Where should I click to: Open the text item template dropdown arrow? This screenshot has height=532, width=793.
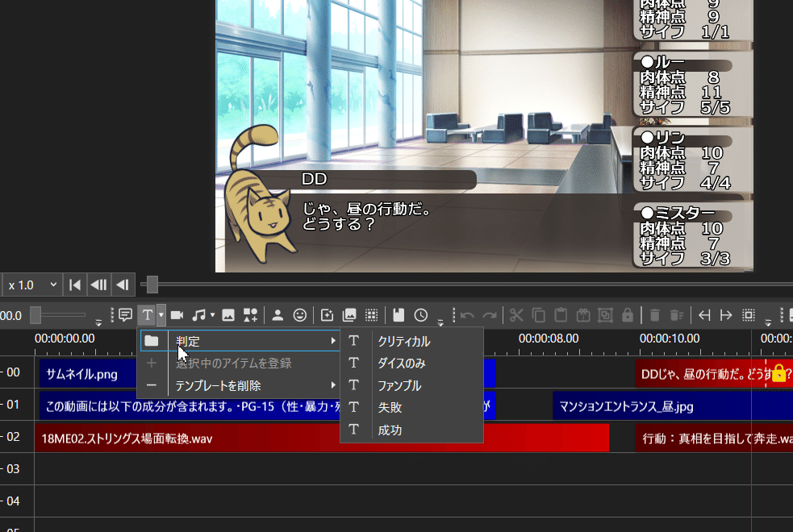[x=161, y=315]
